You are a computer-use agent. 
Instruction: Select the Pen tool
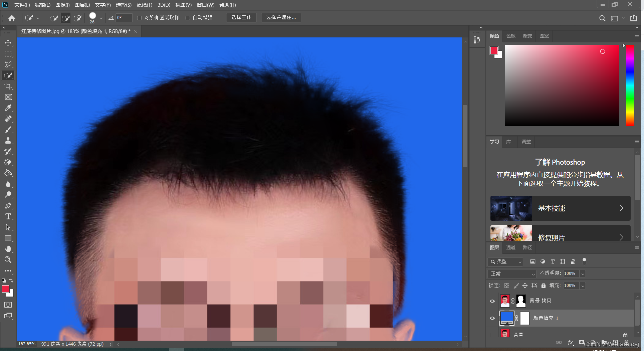(x=8, y=206)
